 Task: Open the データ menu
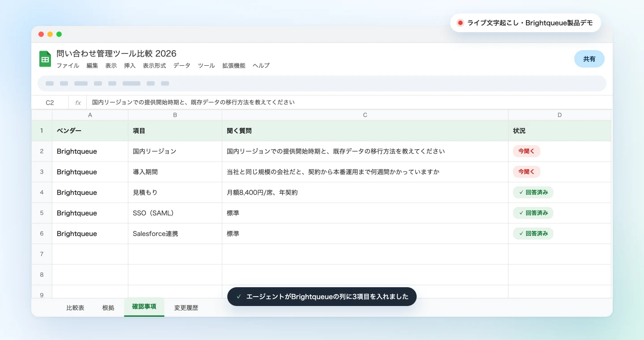[x=182, y=66]
